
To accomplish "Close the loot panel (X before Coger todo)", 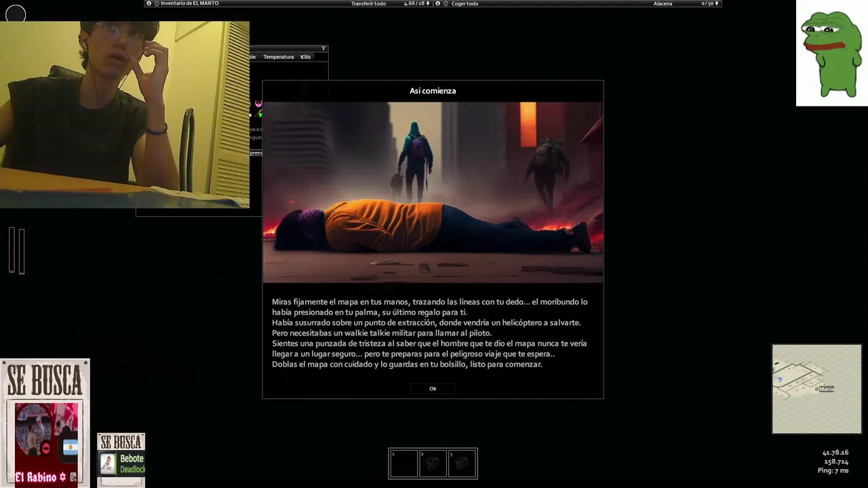I will (x=437, y=3).
